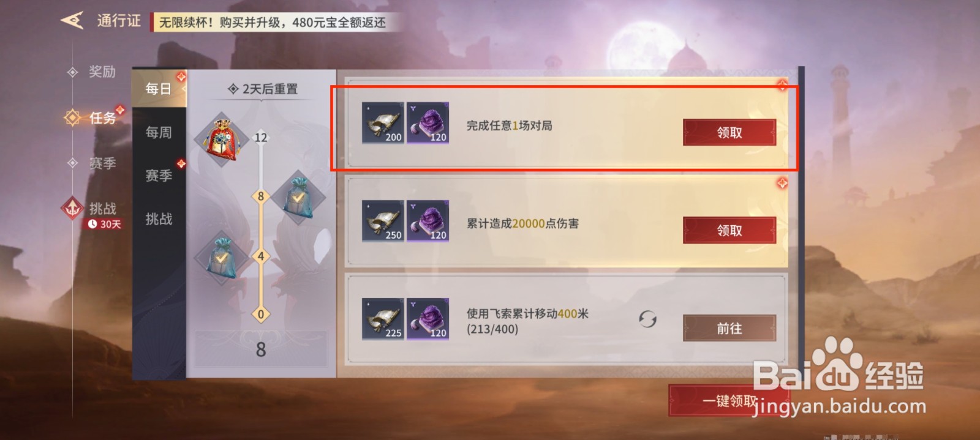Screen dimensions: 980x440
Task: Tap the purple 120 item in 20000点伤害 task
Action: pos(428,221)
